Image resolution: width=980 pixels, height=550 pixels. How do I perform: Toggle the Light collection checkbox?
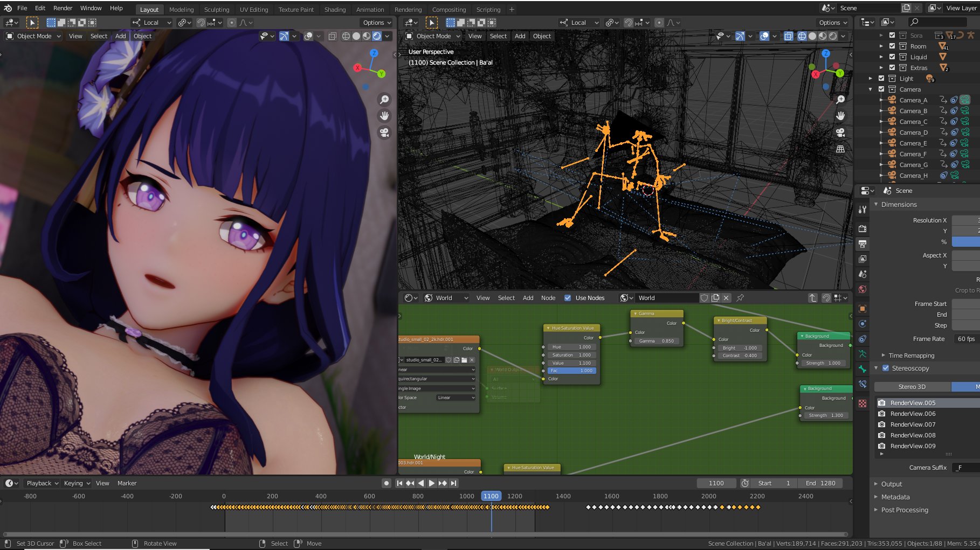coord(881,79)
